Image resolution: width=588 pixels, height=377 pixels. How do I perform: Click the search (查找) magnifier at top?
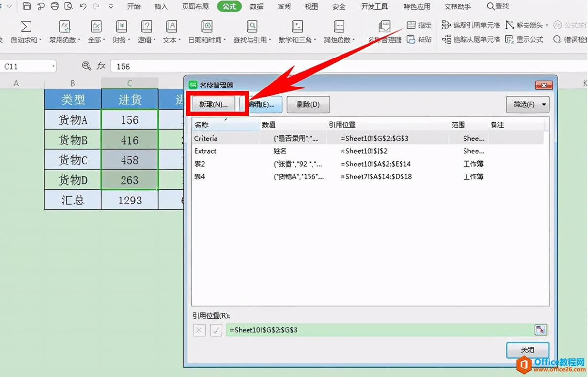point(490,6)
